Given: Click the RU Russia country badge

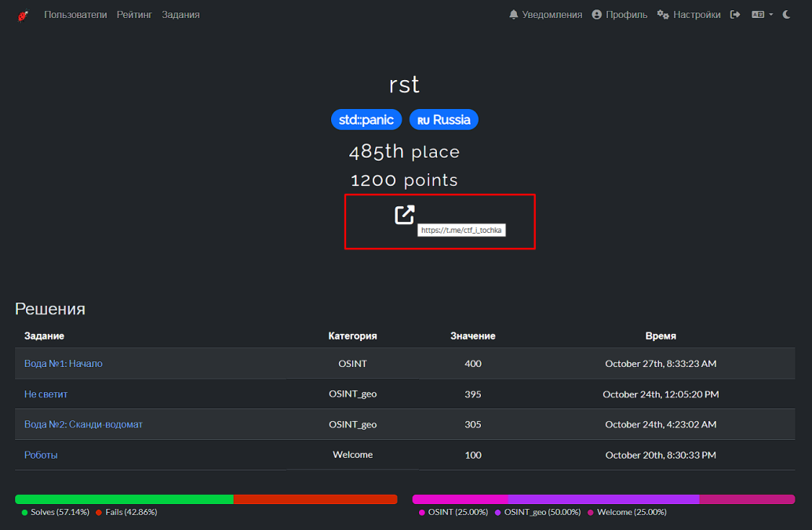Looking at the screenshot, I should [x=444, y=119].
